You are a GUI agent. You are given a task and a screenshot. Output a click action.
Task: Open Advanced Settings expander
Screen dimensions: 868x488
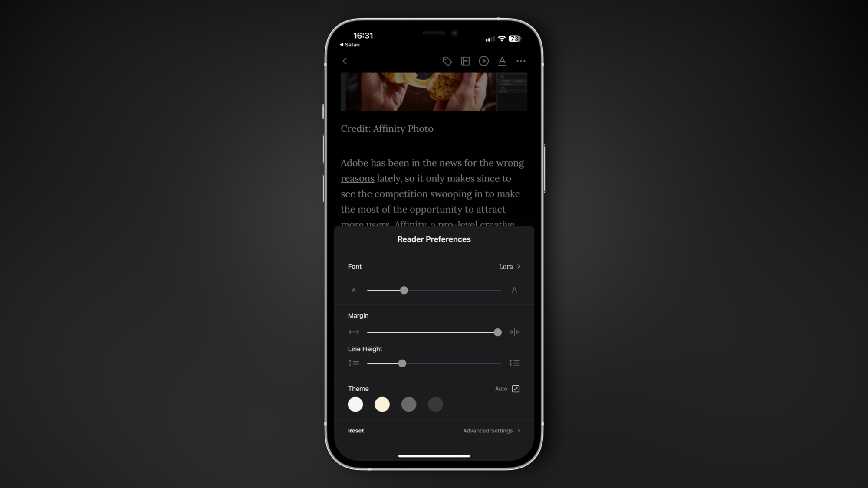491,430
